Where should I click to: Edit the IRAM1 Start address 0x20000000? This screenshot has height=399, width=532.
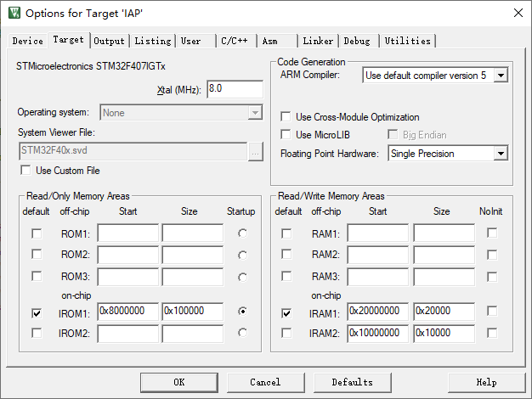pos(378,312)
